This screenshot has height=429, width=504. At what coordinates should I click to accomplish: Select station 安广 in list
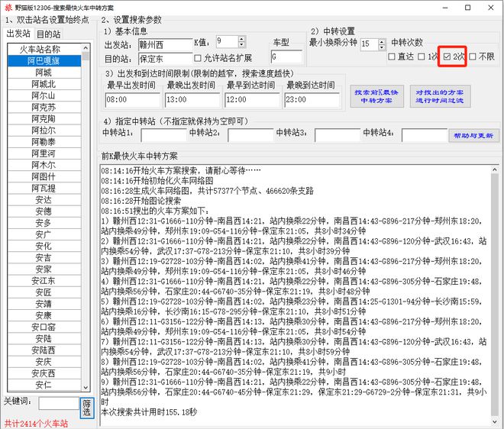pos(44,234)
